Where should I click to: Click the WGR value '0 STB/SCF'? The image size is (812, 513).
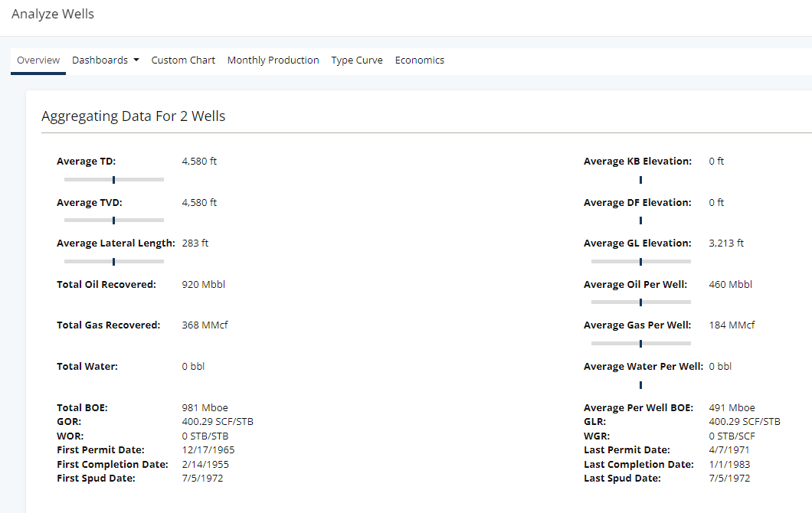point(732,436)
